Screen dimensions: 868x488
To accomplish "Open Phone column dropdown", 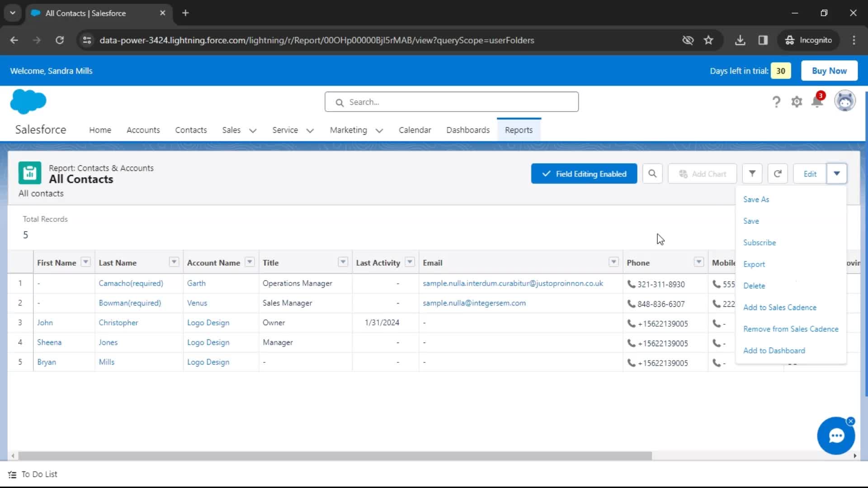I will [x=699, y=262].
